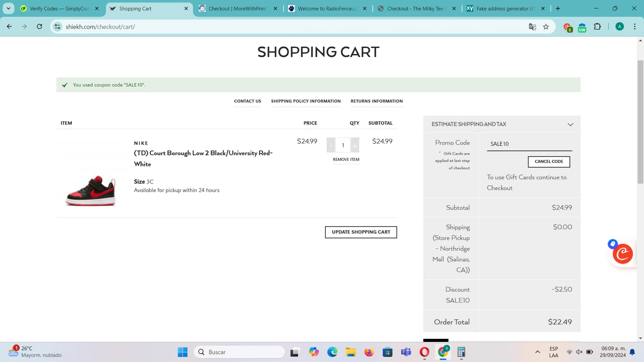Decrease item quantity with minus button
This screenshot has height=362, width=644.
[x=331, y=145]
